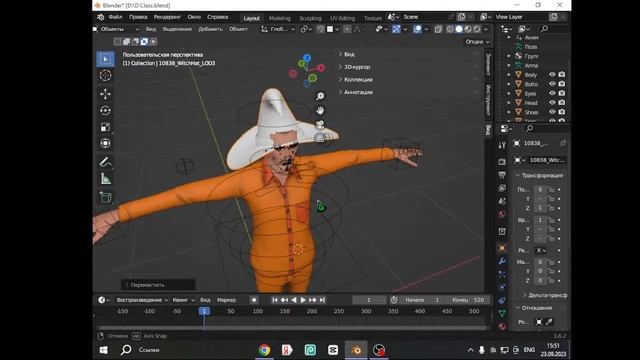Click the play animation button

tap(303, 300)
